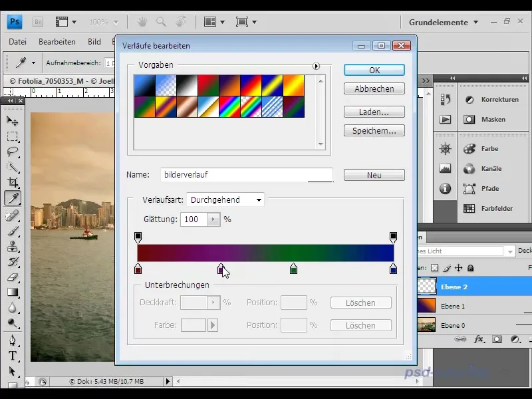Select the green color stop
Screen dimensions: 532x399
pyautogui.click(x=293, y=269)
